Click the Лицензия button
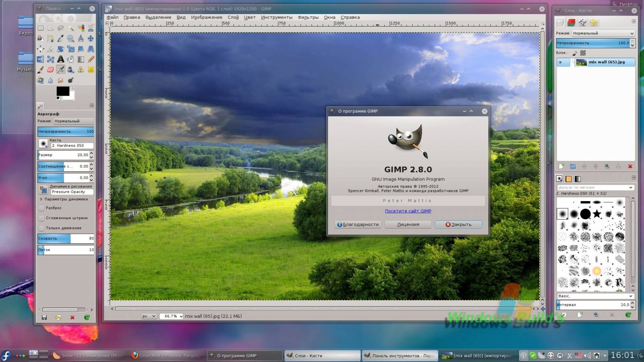 pos(408,224)
